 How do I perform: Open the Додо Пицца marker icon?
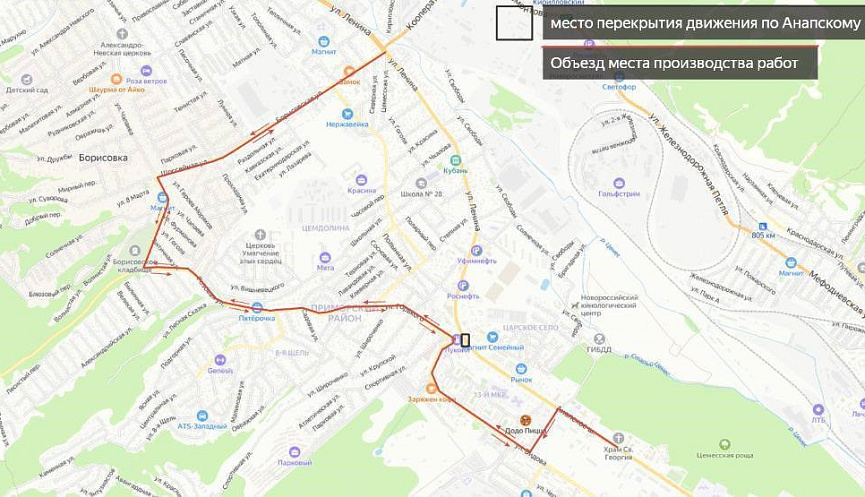coord(526,421)
